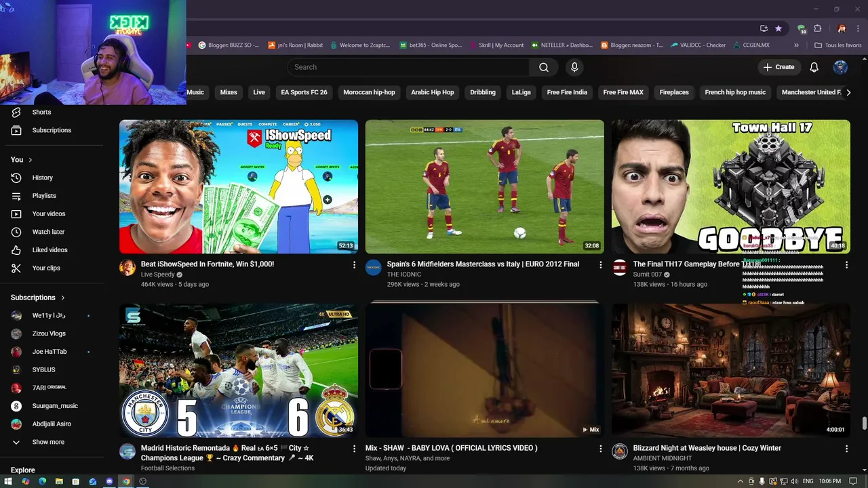Open Chrome extensions puzzle icon
This screenshot has height=488, width=868.
[818, 28]
